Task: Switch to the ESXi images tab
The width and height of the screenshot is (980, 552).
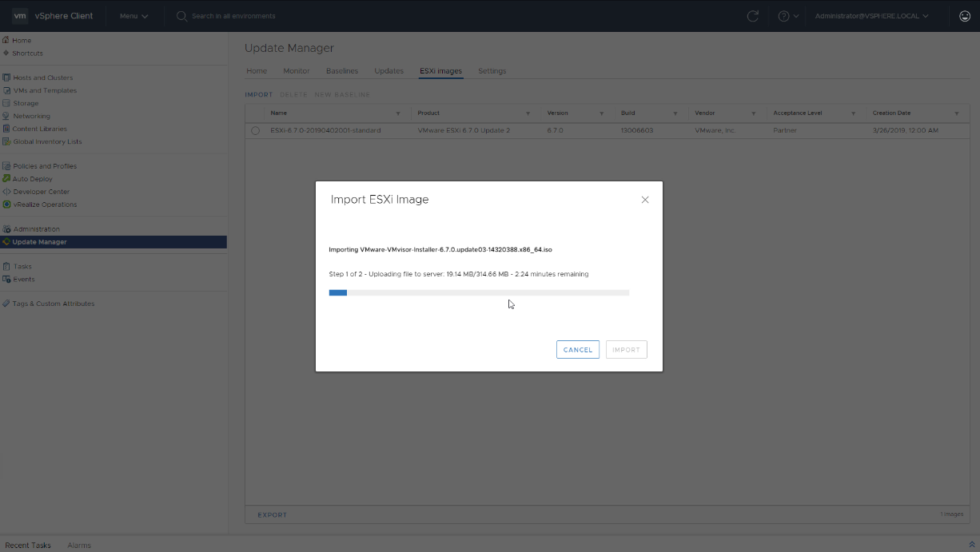Action: coord(441,71)
